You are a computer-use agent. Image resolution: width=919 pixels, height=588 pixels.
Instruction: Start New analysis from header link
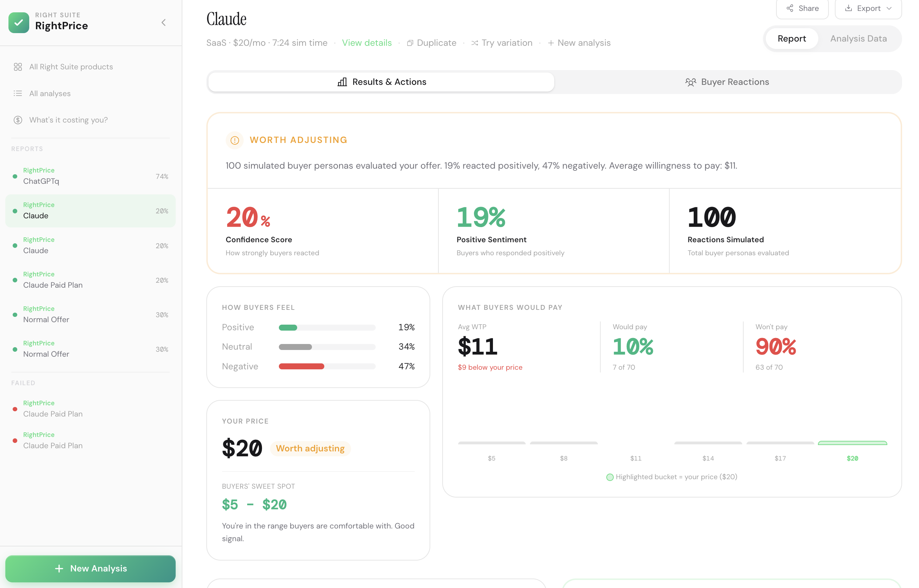(x=579, y=43)
